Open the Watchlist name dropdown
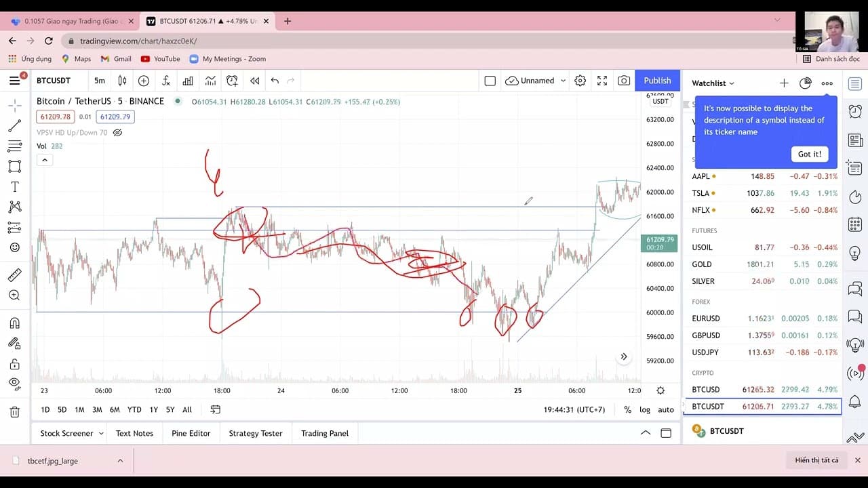 click(x=713, y=83)
